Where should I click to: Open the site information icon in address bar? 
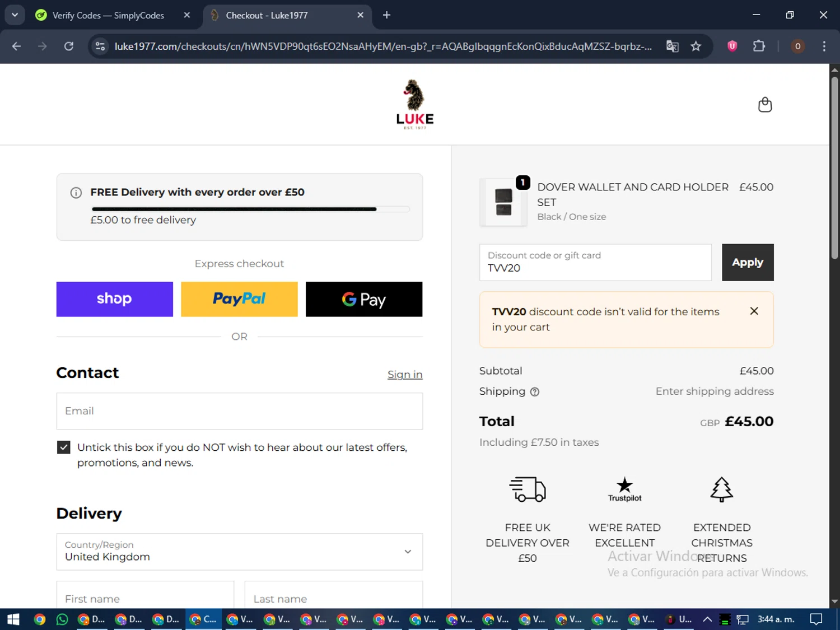(100, 46)
